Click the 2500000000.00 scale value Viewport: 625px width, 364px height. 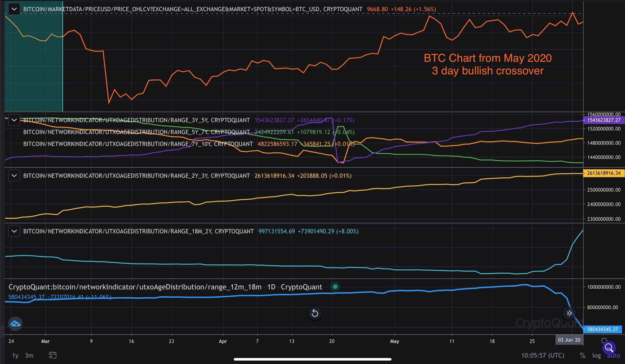click(x=604, y=190)
